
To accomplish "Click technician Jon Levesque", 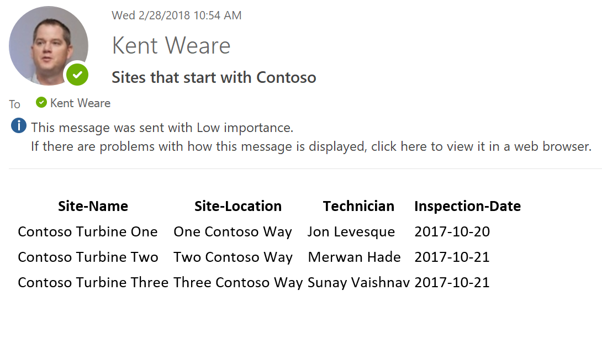I will (x=351, y=231).
